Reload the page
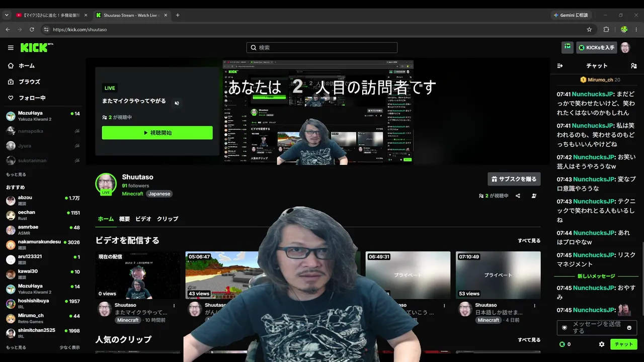This screenshot has width=644, height=362. pos(31,30)
